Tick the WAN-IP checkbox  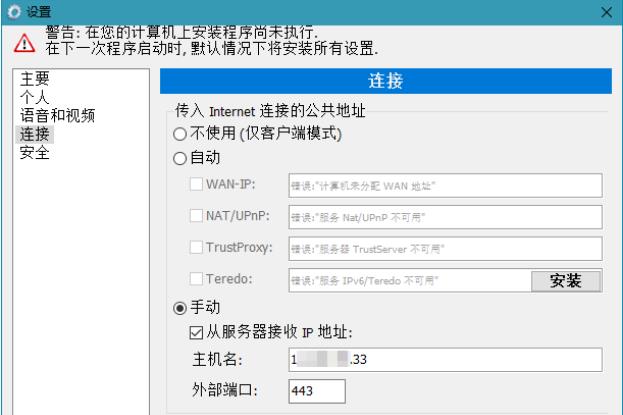click(x=196, y=184)
